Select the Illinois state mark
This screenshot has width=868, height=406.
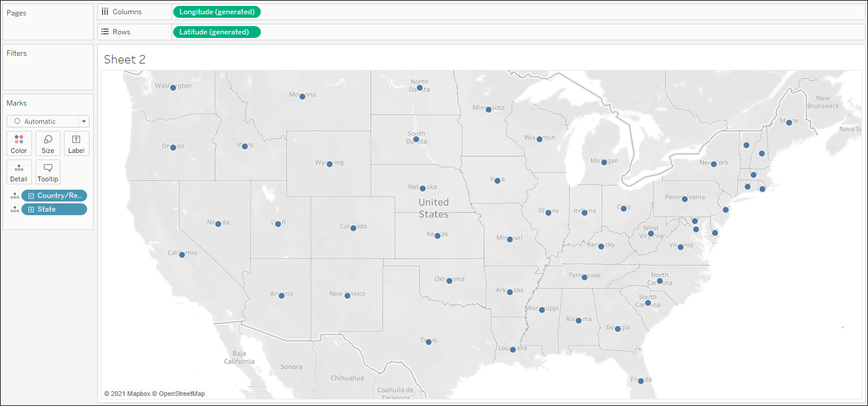tap(548, 212)
